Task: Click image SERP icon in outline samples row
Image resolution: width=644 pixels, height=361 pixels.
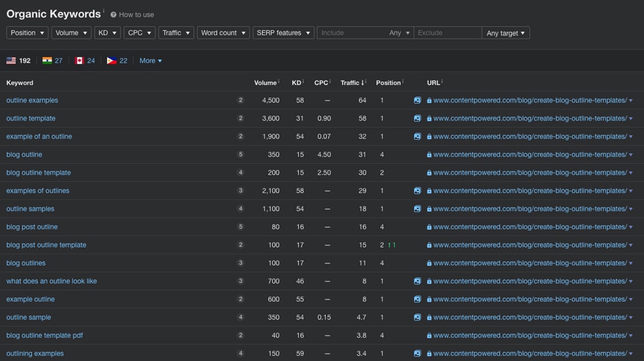Action: coord(417,209)
